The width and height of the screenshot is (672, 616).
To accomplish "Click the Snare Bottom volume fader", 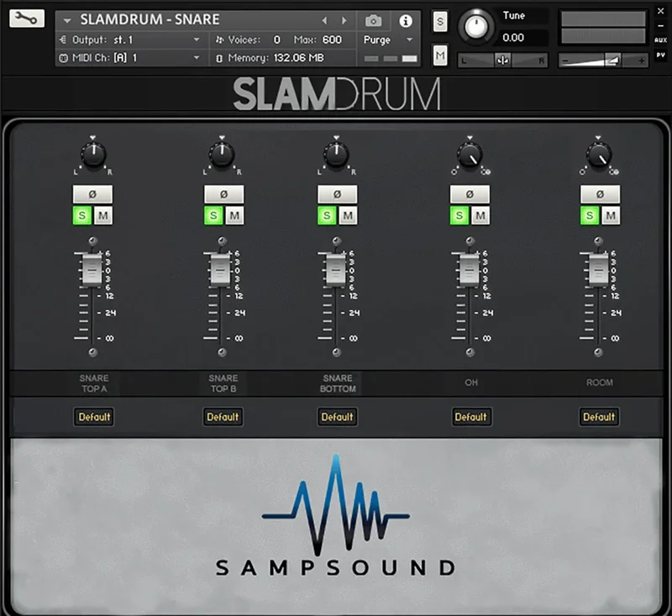I will pos(335,270).
